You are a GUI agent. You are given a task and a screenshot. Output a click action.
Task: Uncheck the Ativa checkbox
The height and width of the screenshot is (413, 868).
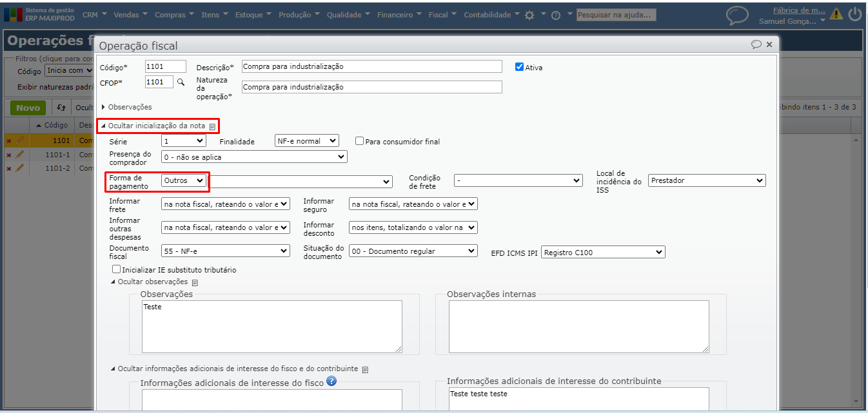click(x=519, y=66)
